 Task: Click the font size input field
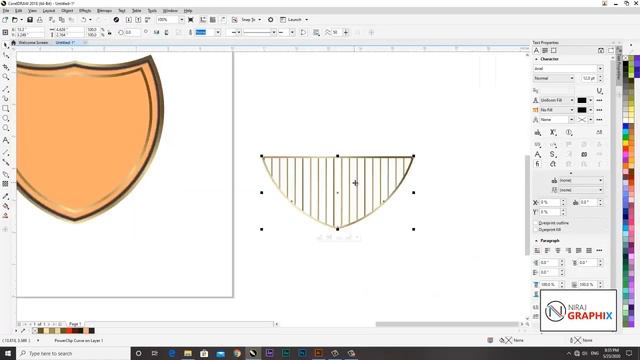[588, 78]
